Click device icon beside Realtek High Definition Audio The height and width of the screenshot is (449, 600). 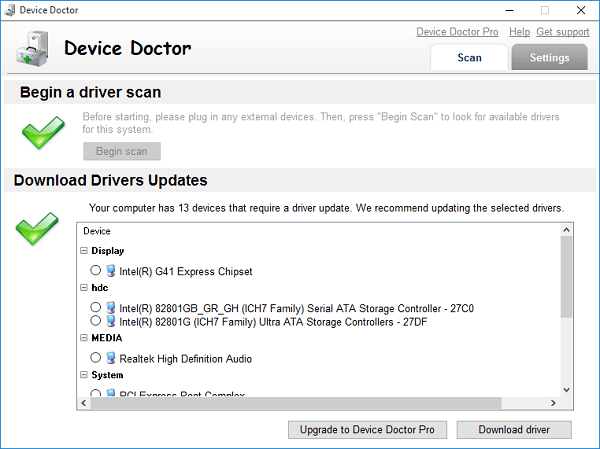pyautogui.click(x=111, y=358)
